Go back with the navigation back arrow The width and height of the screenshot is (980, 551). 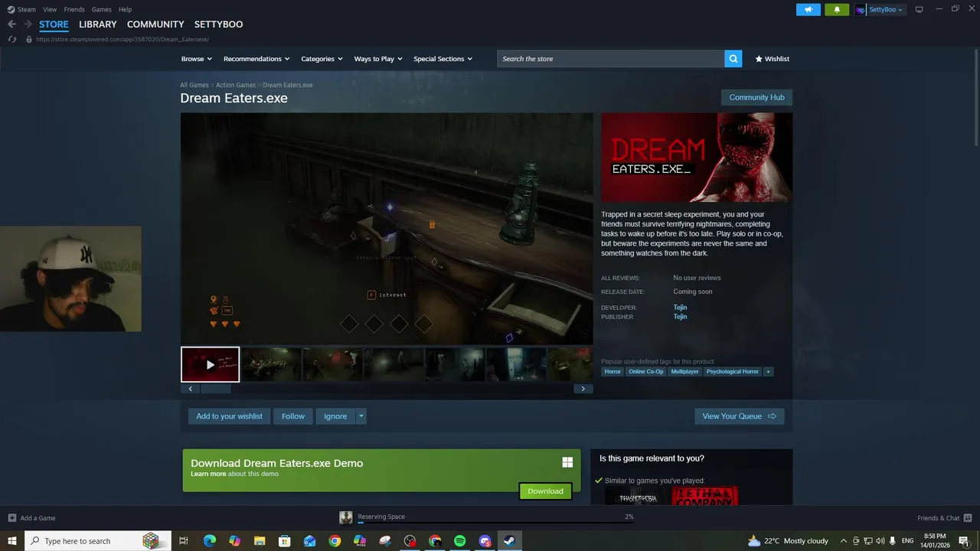point(11,24)
